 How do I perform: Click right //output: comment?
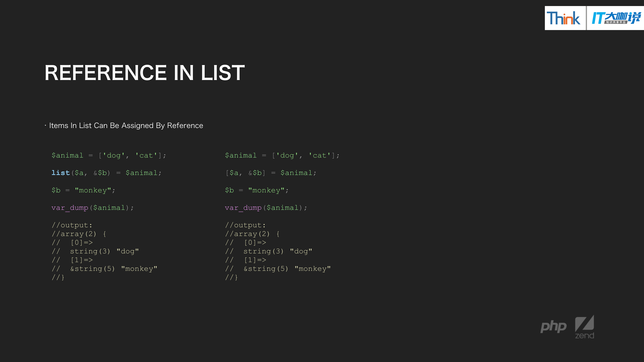245,225
